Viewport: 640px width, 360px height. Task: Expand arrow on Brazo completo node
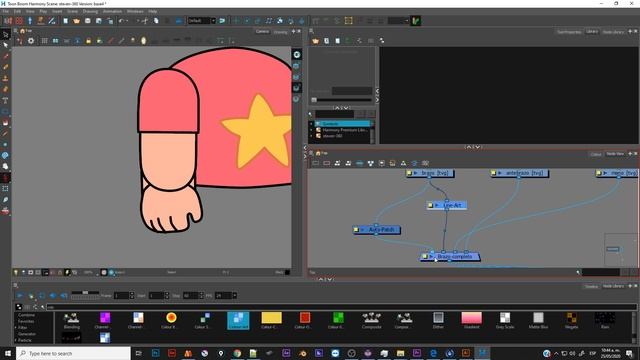coord(431,256)
